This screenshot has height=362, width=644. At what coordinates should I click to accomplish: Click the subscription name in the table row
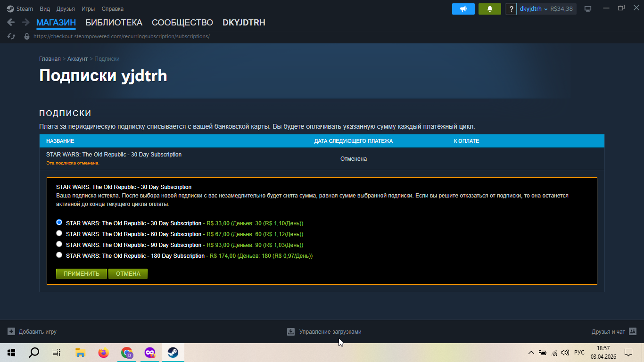pos(114,155)
